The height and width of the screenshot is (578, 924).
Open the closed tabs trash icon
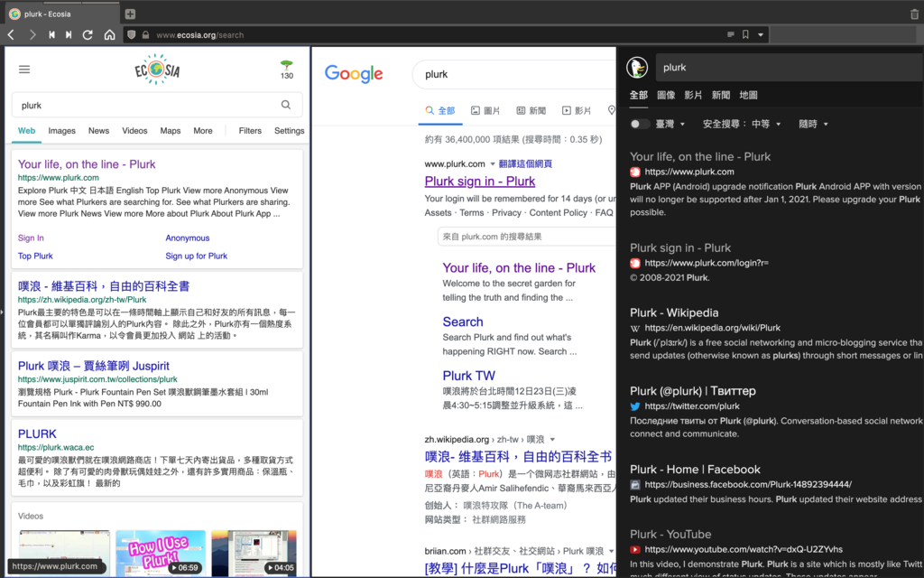click(x=914, y=14)
